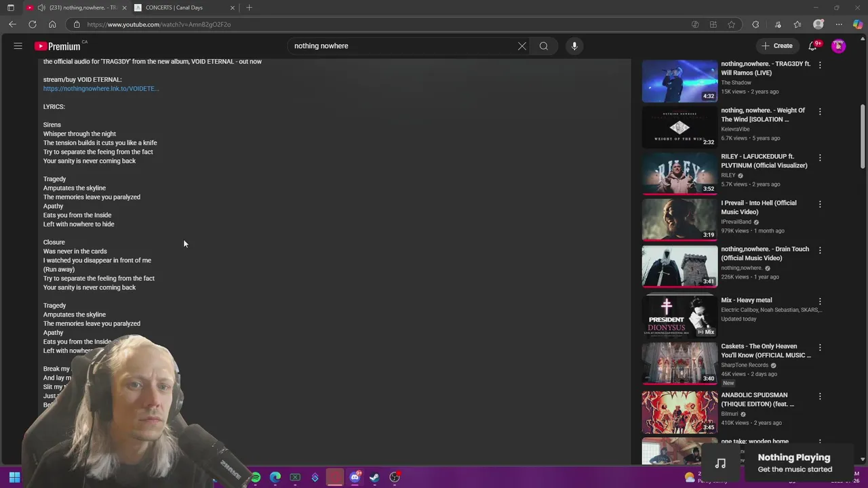Open Windows Start menu
Viewport: 868px width, 488px height.
(14, 477)
